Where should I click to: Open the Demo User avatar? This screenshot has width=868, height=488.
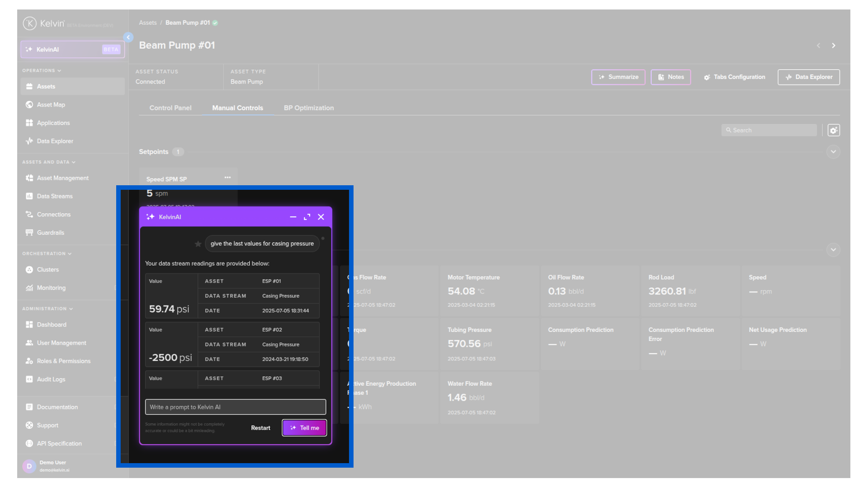coord(29,466)
